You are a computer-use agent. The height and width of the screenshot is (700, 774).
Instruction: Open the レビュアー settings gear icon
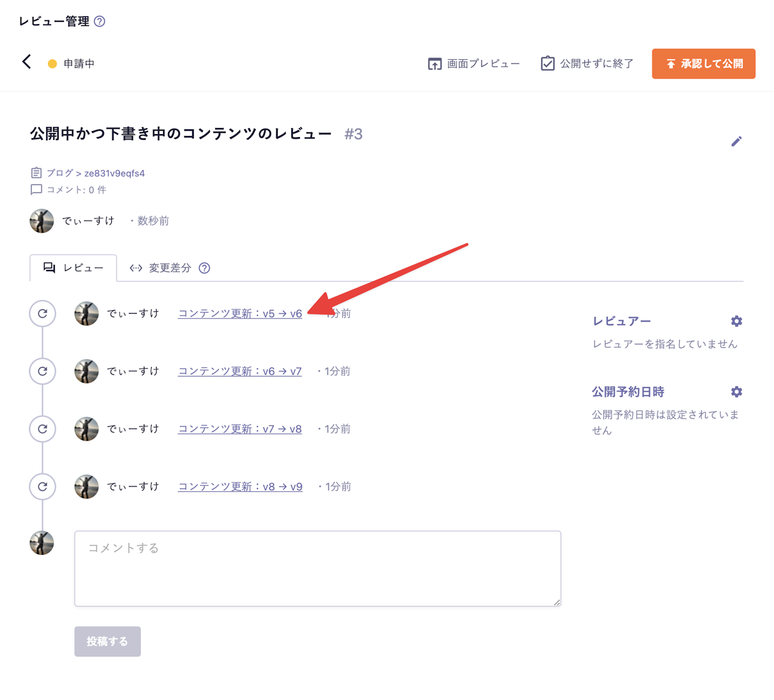click(x=736, y=321)
